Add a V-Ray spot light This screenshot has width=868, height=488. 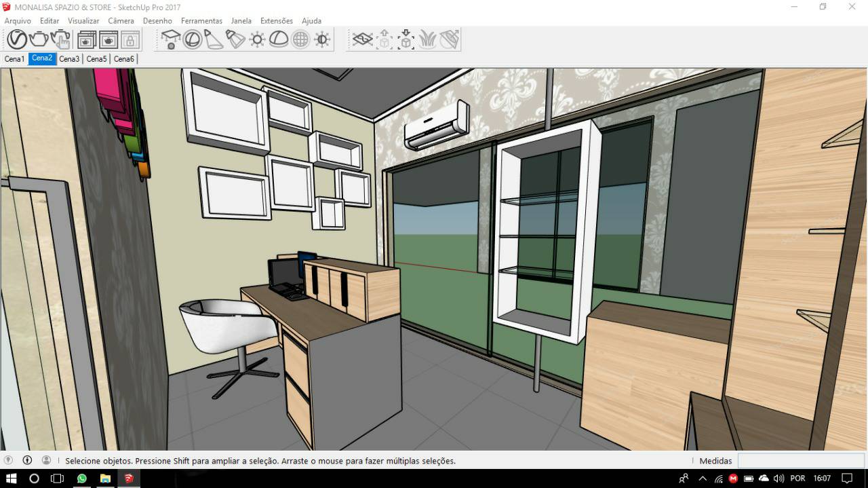pyautogui.click(x=214, y=39)
